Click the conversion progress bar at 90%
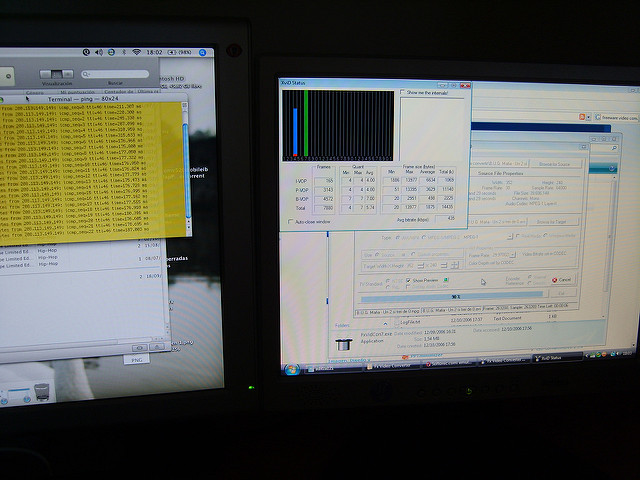 tap(455, 296)
